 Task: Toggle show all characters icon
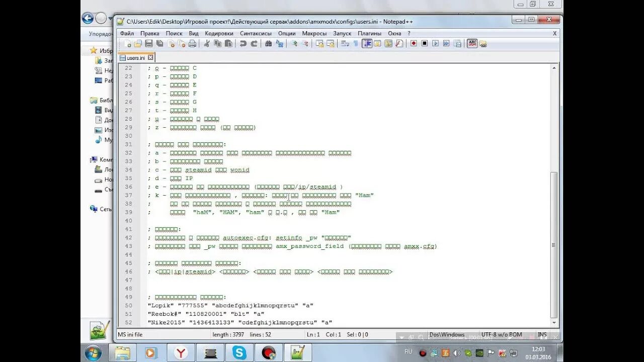click(x=356, y=44)
